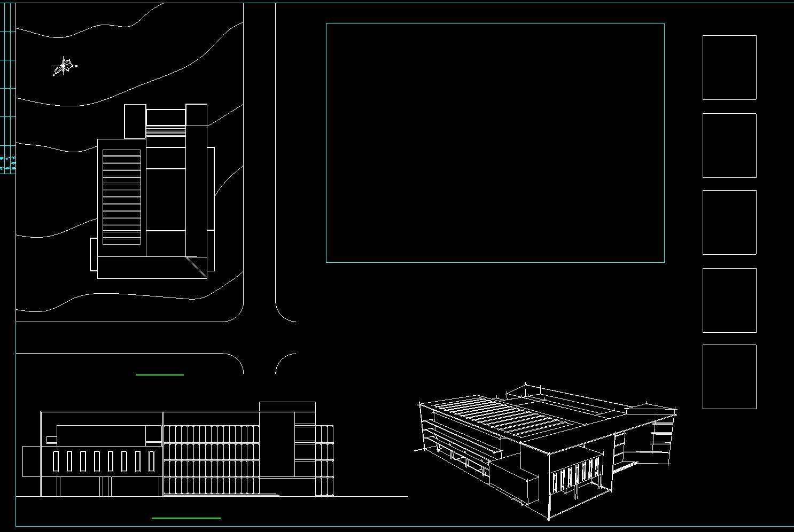The height and width of the screenshot is (532, 794).
Task: Click the top-left square block of site plan building
Action: click(135, 121)
